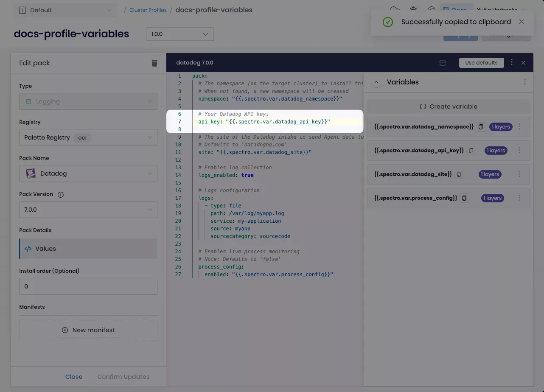544x392 pixels.
Task: Click the path: /var/log/myapp.log line
Action: [247, 213]
